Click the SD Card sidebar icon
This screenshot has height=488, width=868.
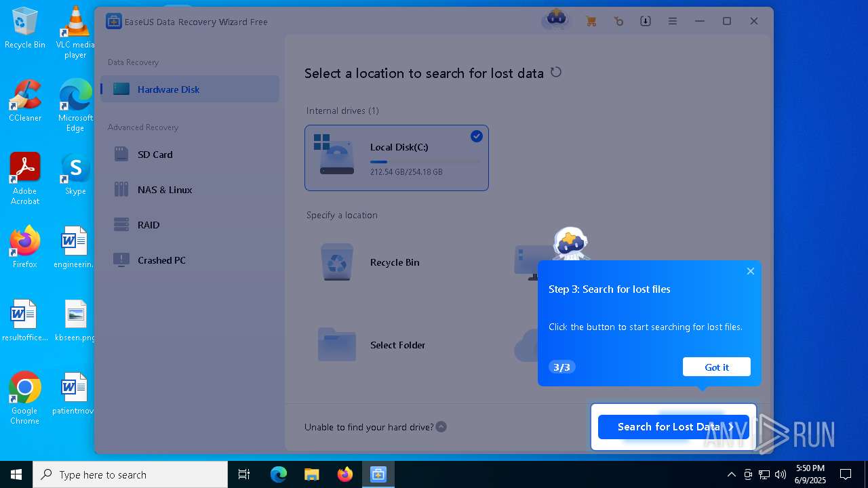click(121, 155)
